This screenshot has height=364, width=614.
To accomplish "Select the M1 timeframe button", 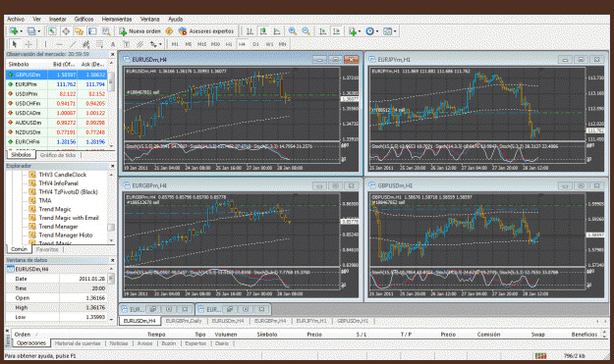I will tap(175, 44).
